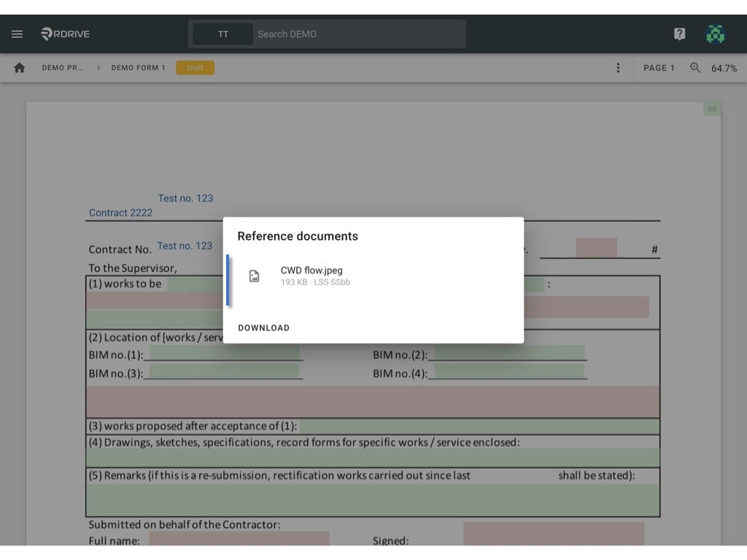The height and width of the screenshot is (560, 747).
Task: Click the 193 KB · LSS-SSbb file details
Action: click(x=315, y=282)
